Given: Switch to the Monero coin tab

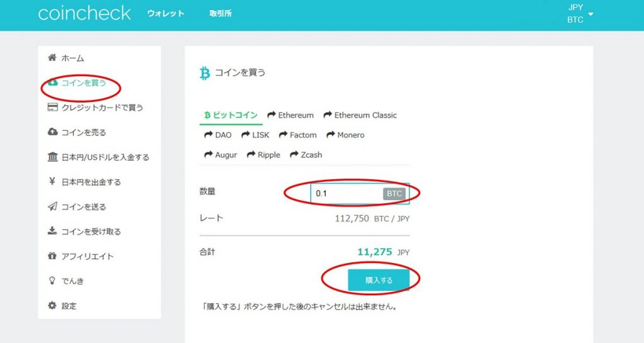Looking at the screenshot, I should [345, 135].
